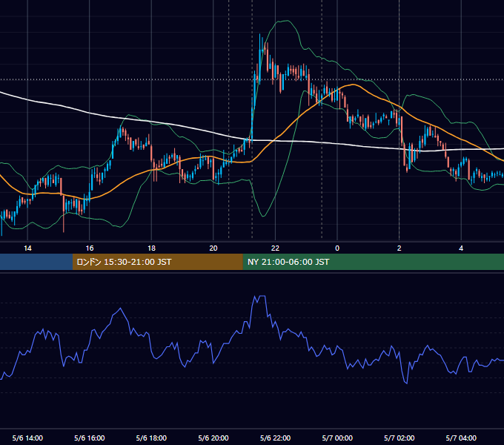Click the upper Bollinger band peak near hour 22

coord(286,21)
